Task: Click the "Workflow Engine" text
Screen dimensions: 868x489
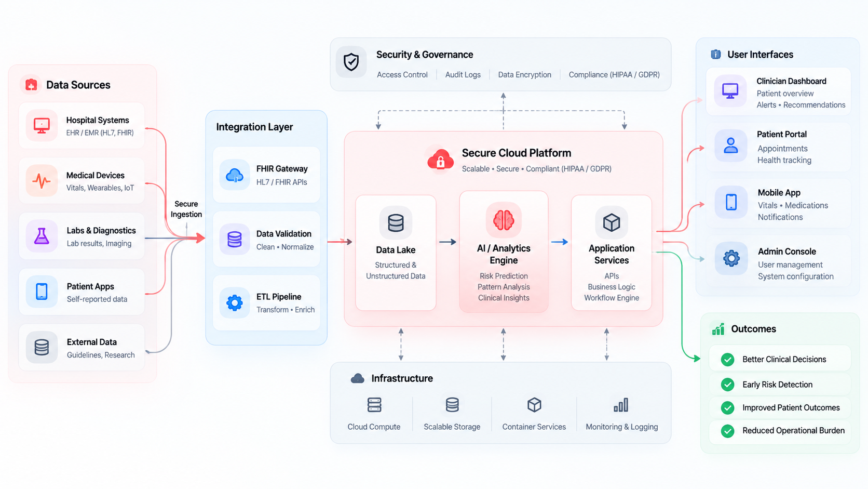Action: point(612,298)
